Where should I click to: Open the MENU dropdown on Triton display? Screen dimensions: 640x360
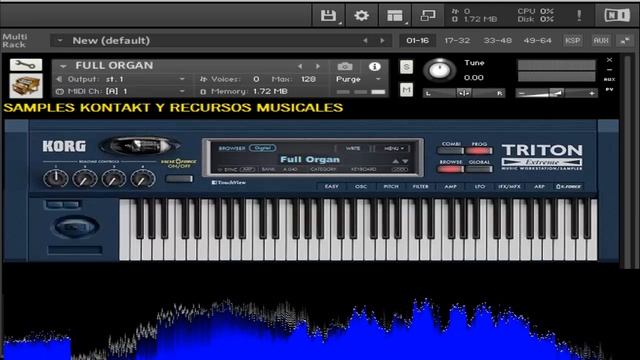click(x=394, y=148)
